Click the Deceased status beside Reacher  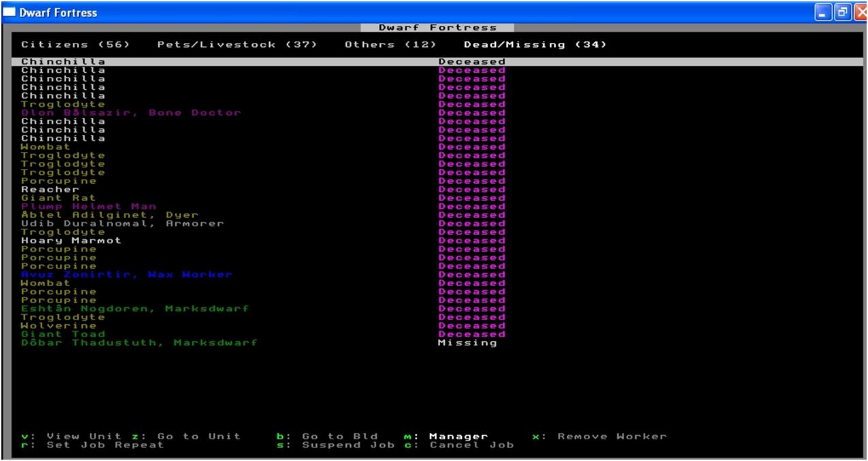pyautogui.click(x=471, y=189)
